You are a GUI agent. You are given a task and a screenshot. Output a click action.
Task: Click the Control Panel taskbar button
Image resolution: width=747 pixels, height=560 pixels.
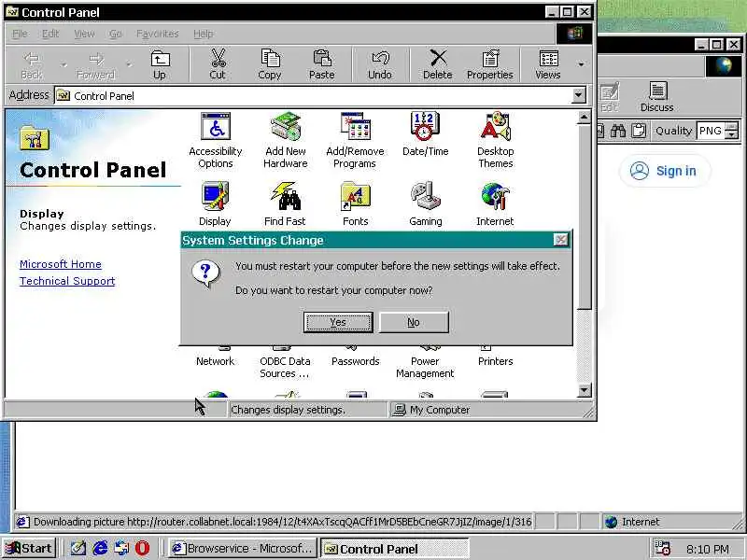pyautogui.click(x=394, y=548)
